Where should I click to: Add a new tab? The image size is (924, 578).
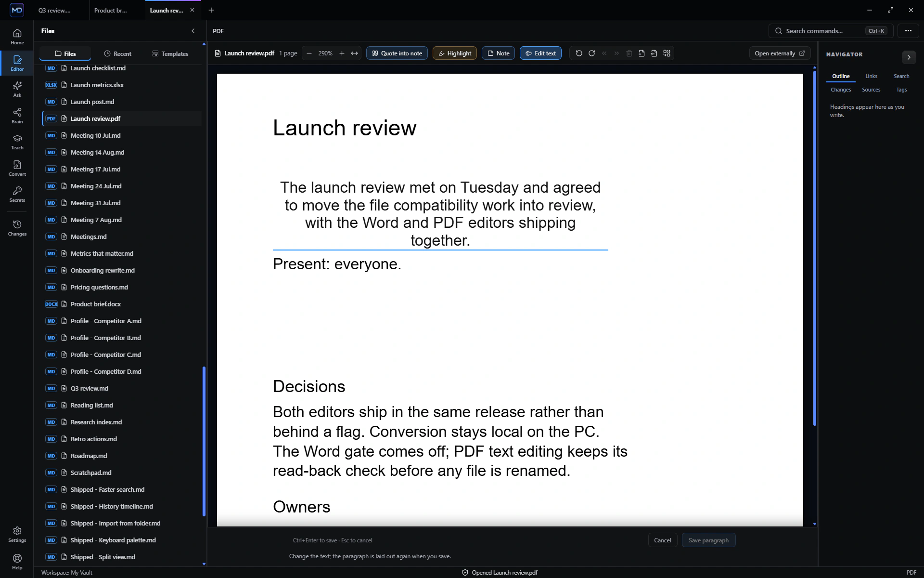click(x=211, y=10)
